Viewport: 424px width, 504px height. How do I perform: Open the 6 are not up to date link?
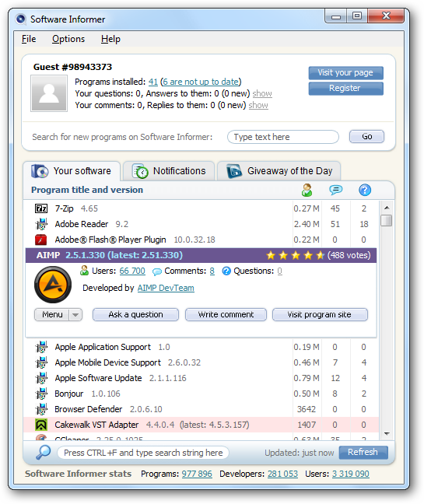(201, 82)
